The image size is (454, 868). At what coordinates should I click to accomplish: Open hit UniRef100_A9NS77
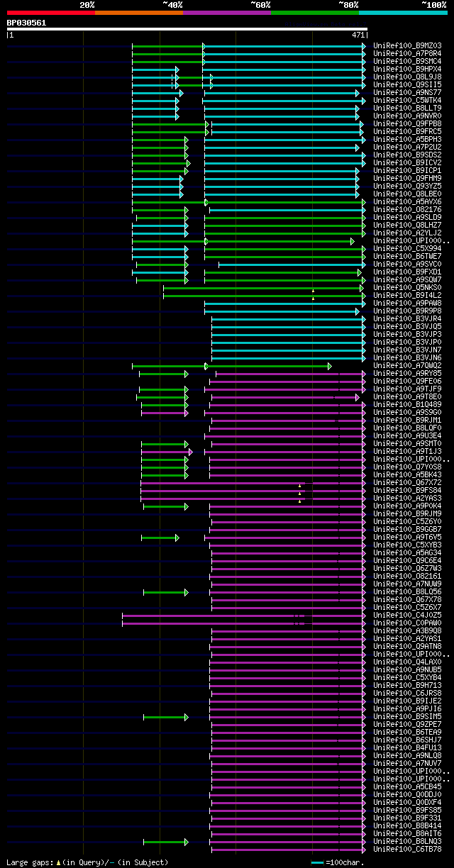pyautogui.click(x=407, y=93)
